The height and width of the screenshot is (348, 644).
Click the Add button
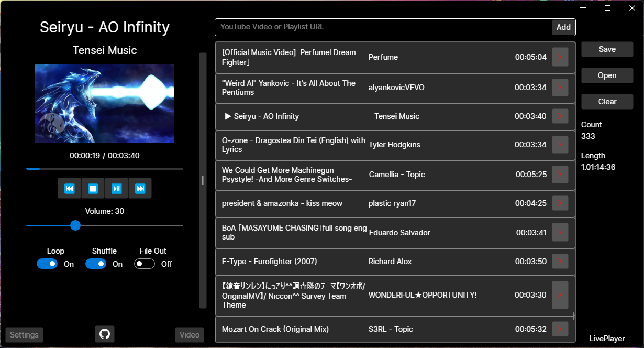(x=563, y=27)
